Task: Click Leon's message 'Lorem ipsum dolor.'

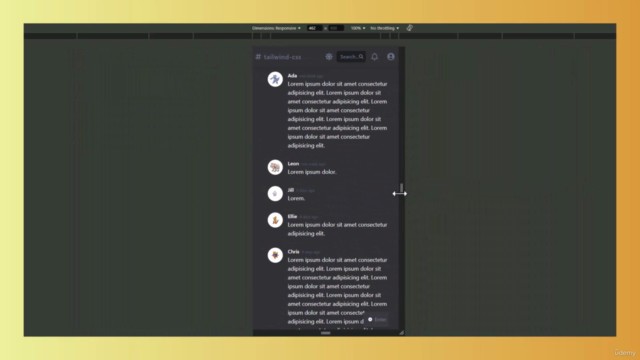Action: [x=312, y=172]
